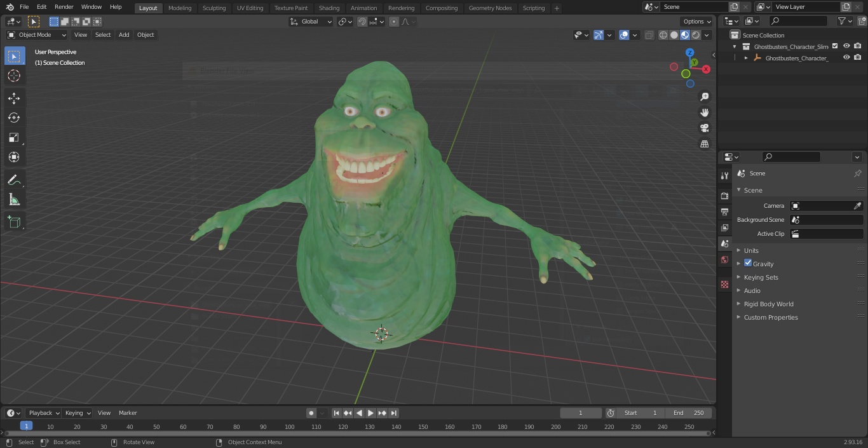Viewport: 868px width, 448px height.
Task: Toggle the Gravity checkbox
Action: [x=748, y=263]
